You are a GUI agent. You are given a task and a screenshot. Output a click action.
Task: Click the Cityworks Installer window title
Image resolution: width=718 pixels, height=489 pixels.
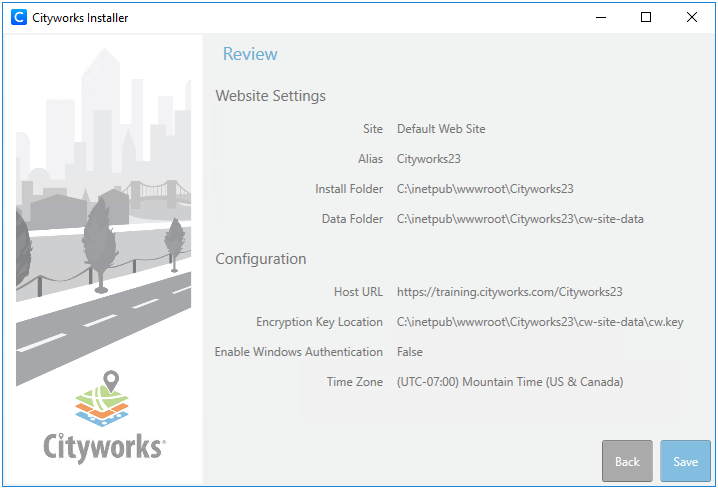[80, 18]
